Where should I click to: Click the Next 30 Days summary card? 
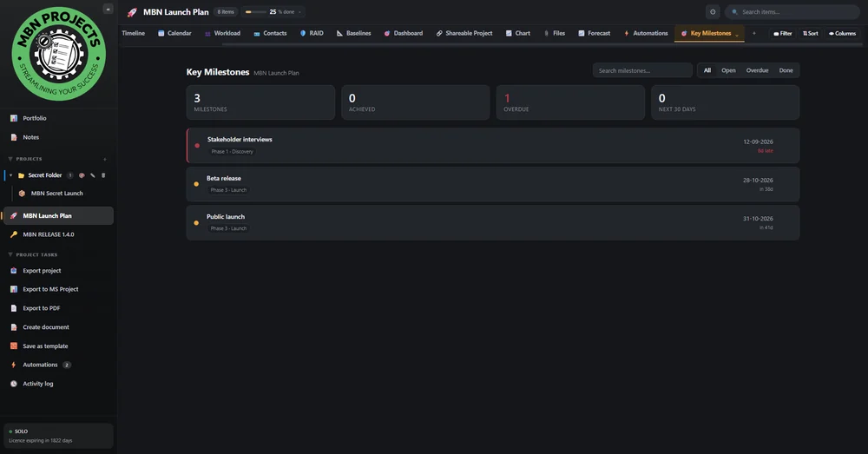coord(725,102)
